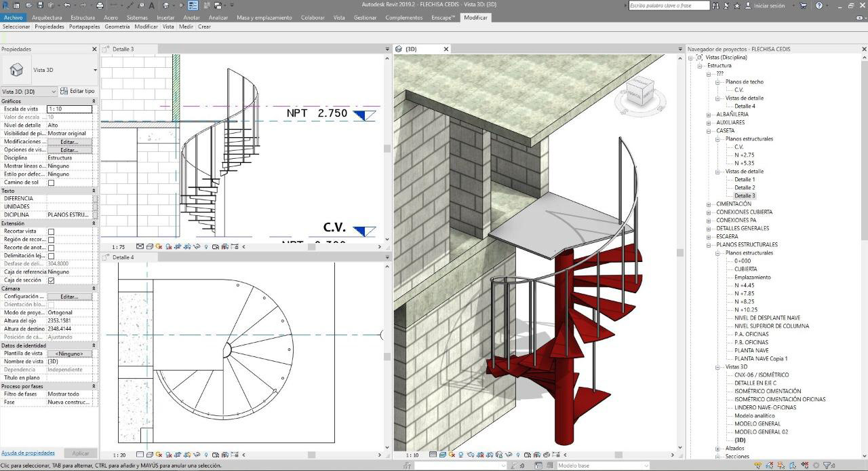The image size is (868, 471).
Task: Click the visual style cube icon in Detalle 3 bar
Action: 149,247
